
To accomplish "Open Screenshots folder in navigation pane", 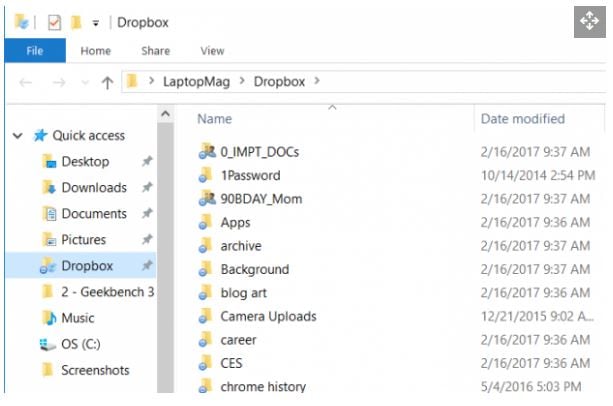I will [x=95, y=370].
